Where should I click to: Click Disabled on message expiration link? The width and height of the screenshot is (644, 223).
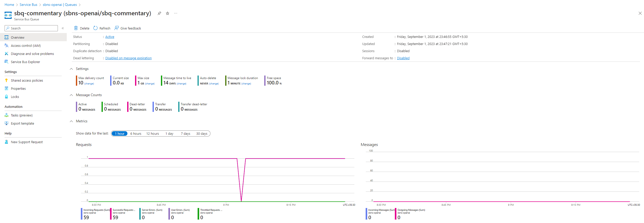click(128, 58)
